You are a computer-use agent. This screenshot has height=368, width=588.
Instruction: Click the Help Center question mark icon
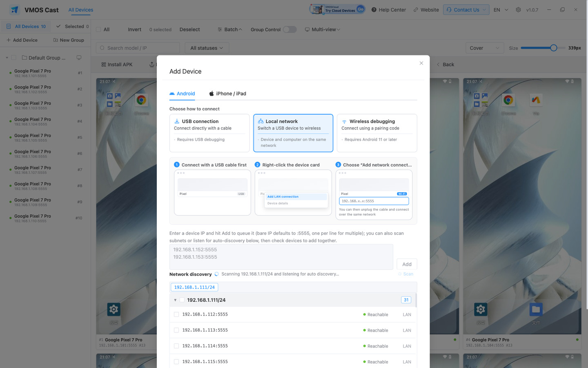(x=374, y=10)
